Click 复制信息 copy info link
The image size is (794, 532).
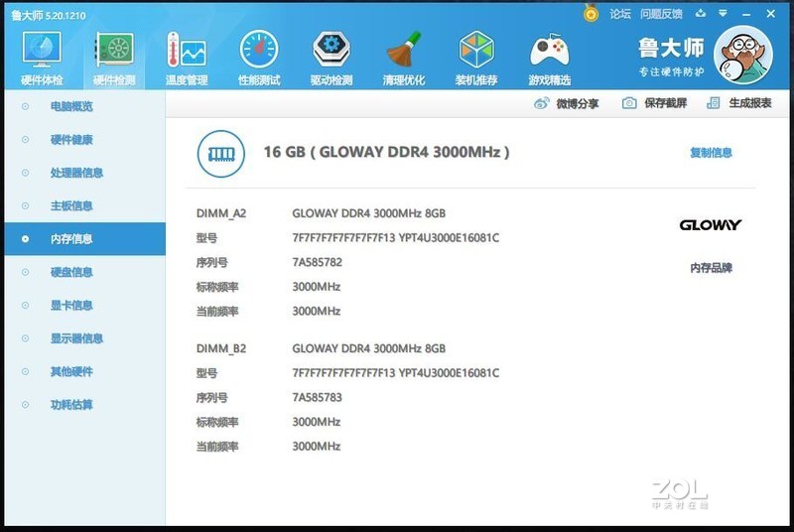coord(711,153)
